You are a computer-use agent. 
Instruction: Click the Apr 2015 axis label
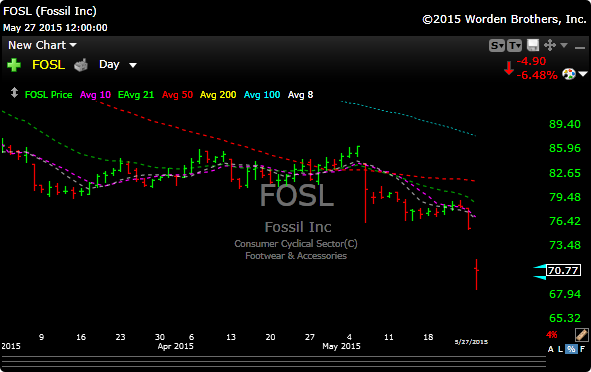pyautogui.click(x=175, y=346)
